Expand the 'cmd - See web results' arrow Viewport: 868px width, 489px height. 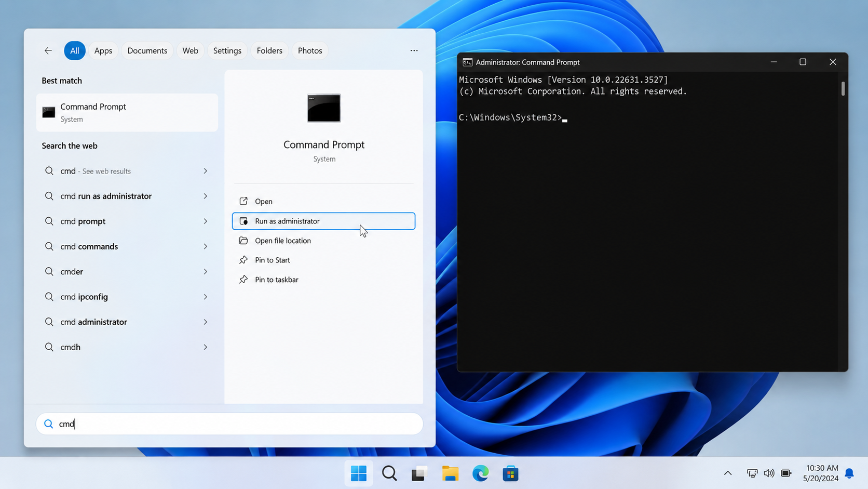pyautogui.click(x=206, y=171)
